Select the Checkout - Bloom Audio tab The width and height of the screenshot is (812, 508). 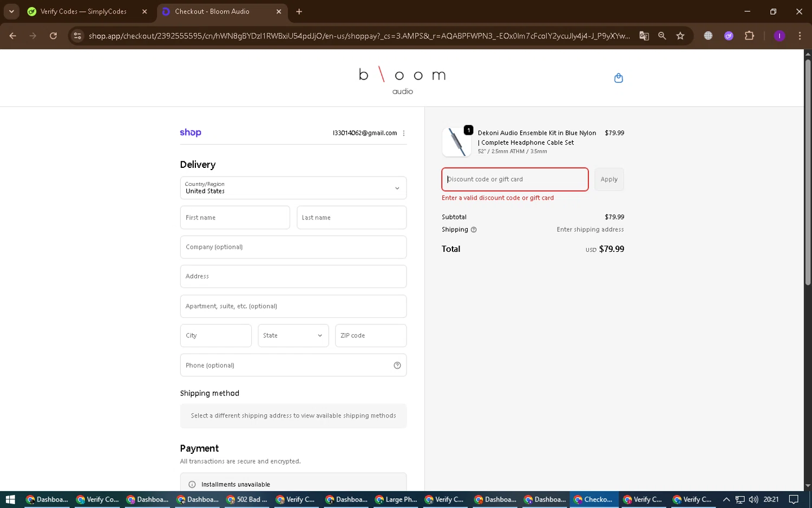212,11
